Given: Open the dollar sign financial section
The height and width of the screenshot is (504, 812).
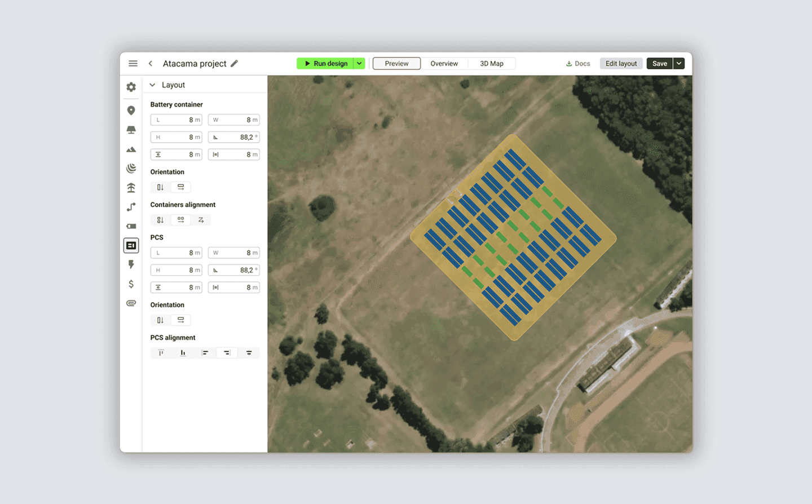Looking at the screenshot, I should (131, 284).
